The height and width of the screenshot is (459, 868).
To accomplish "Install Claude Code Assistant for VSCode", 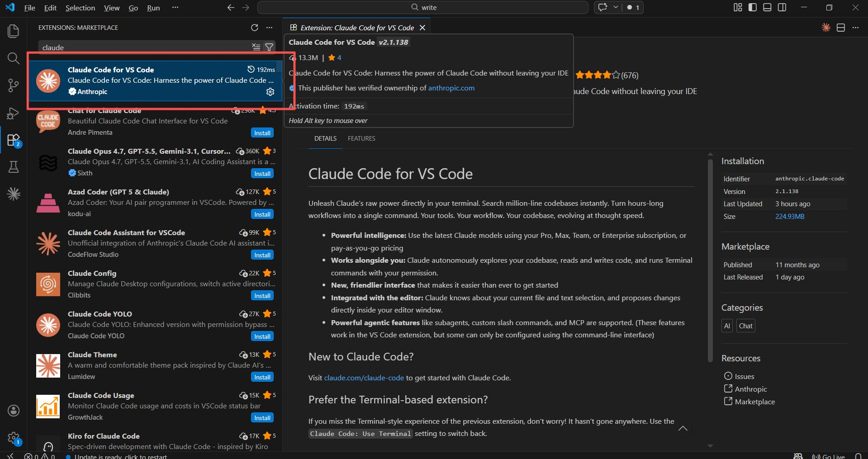I will [x=262, y=255].
